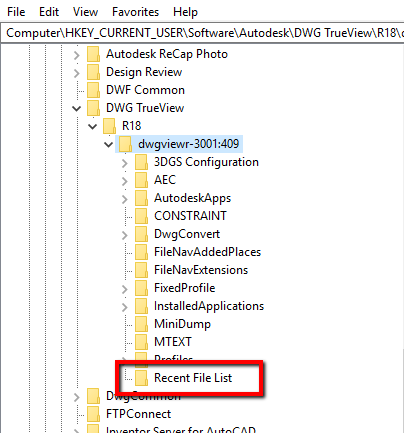Collapse the R18 key
This screenshot has width=404, height=433.
coord(92,126)
